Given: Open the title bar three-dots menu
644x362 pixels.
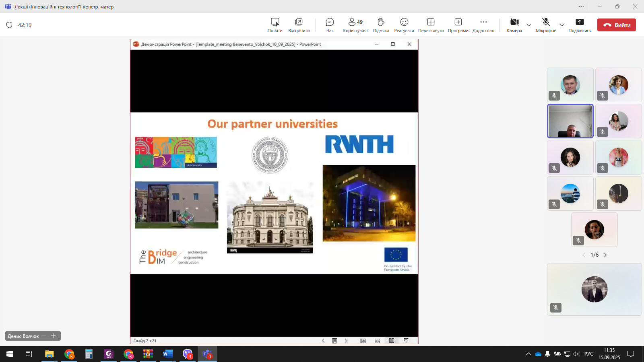Looking at the screenshot, I should point(581,6).
